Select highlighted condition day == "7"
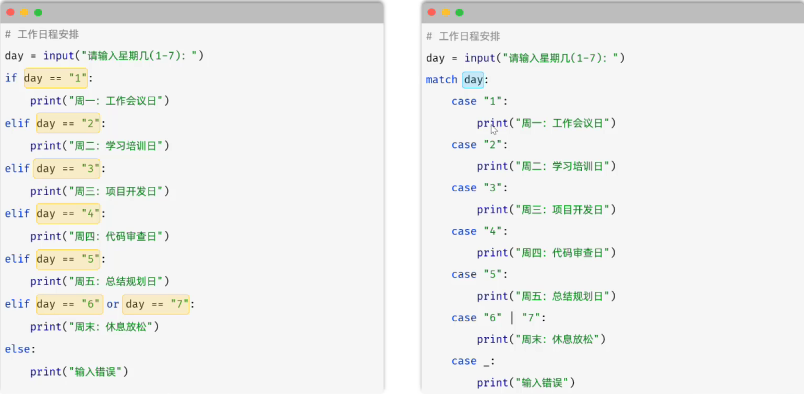 tap(156, 304)
